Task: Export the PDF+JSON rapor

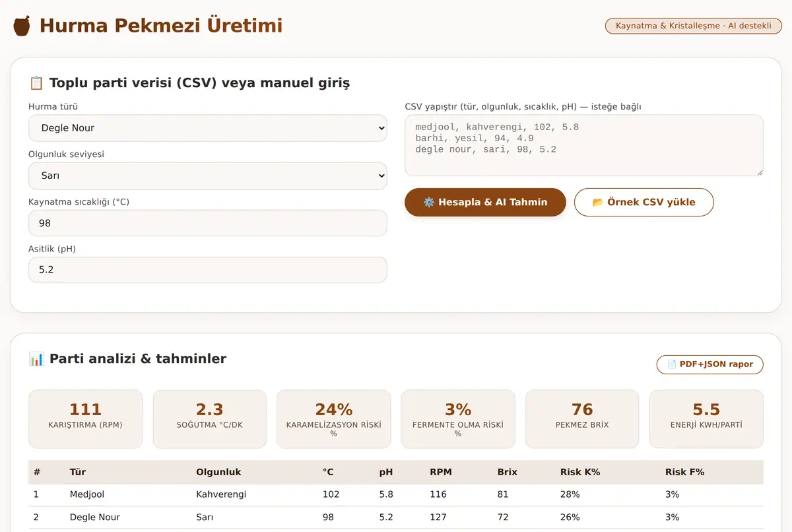Action: pos(709,364)
